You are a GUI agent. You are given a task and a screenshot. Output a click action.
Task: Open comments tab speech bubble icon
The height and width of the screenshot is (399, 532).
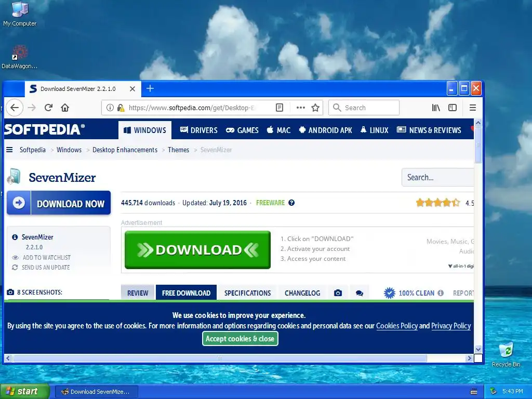(x=360, y=293)
